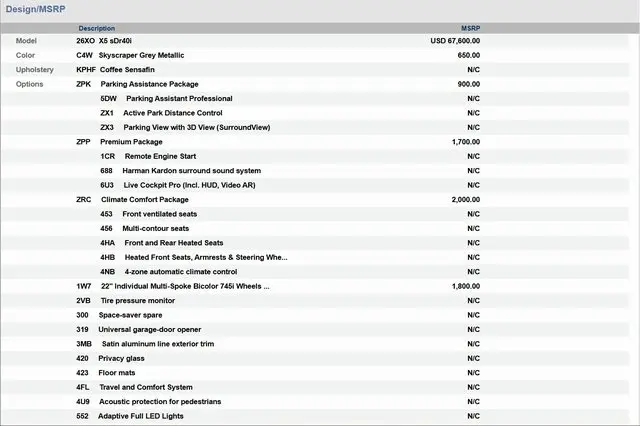Screen dimensions: 640x426
Task: Click Travel and Comfort System row
Action: coord(145,387)
